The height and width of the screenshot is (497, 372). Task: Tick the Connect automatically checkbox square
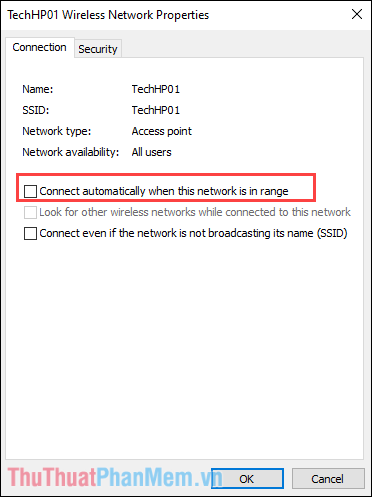tap(30, 191)
